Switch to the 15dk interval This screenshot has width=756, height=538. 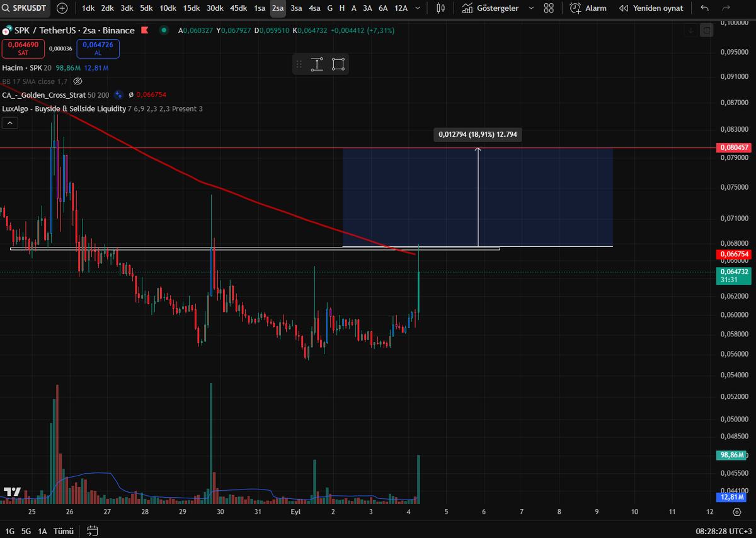click(192, 8)
